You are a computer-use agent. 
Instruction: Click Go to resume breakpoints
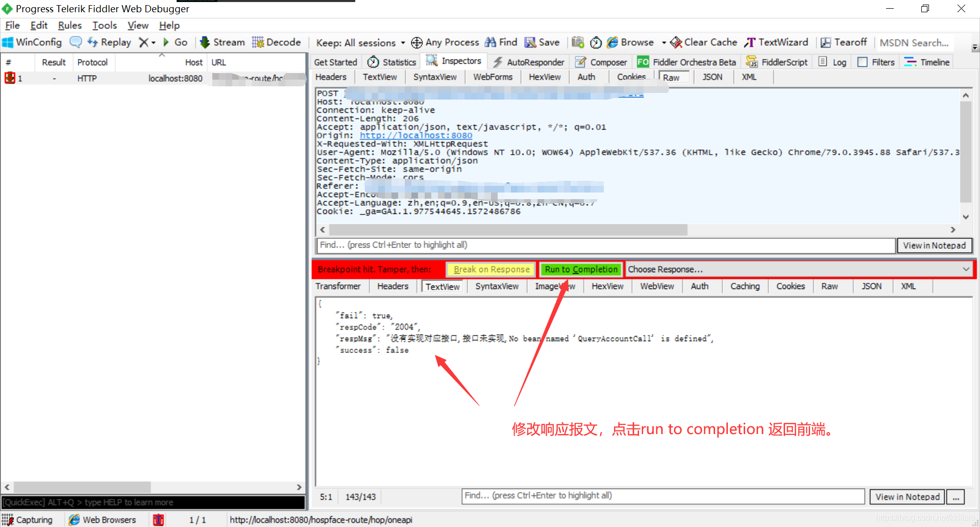[x=175, y=42]
